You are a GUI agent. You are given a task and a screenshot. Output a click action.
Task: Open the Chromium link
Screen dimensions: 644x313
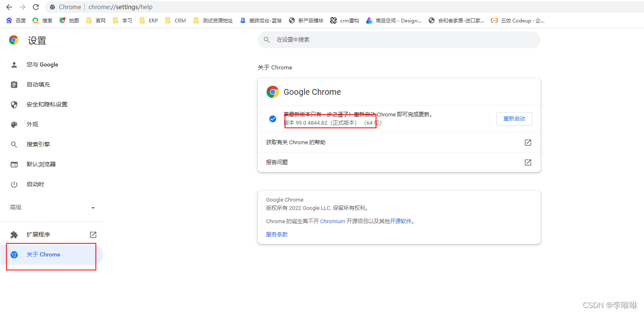[333, 222]
